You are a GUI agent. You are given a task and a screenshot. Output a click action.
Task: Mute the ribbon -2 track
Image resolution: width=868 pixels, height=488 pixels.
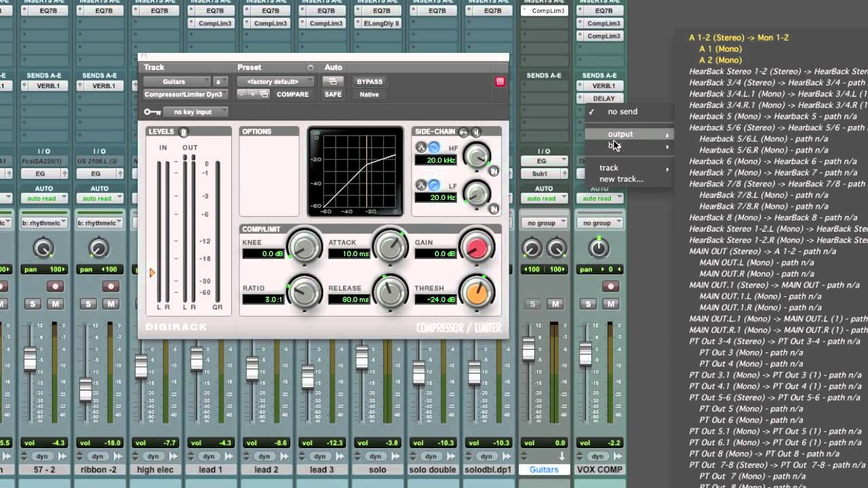click(x=110, y=304)
